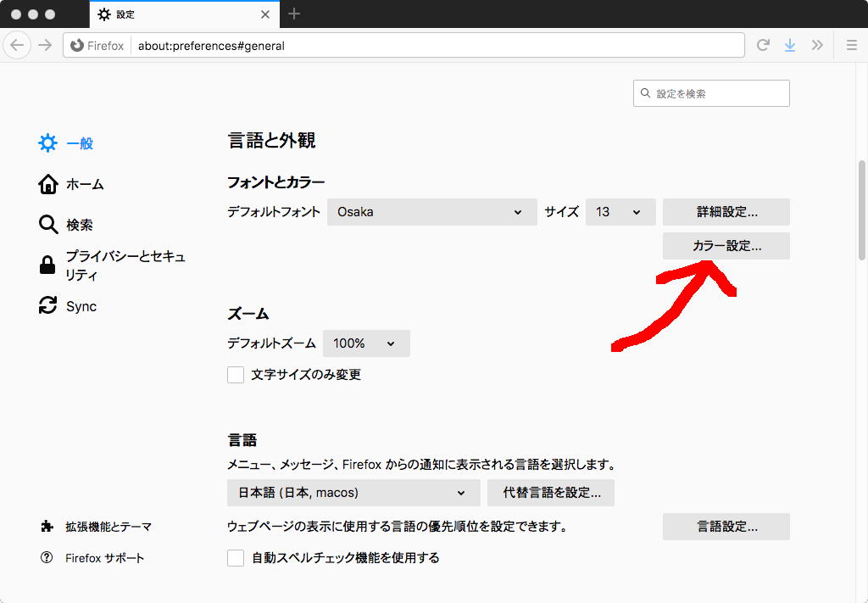The height and width of the screenshot is (603, 868).
Task: Open the デフォルトズーム 100% dropdown
Action: 366,343
